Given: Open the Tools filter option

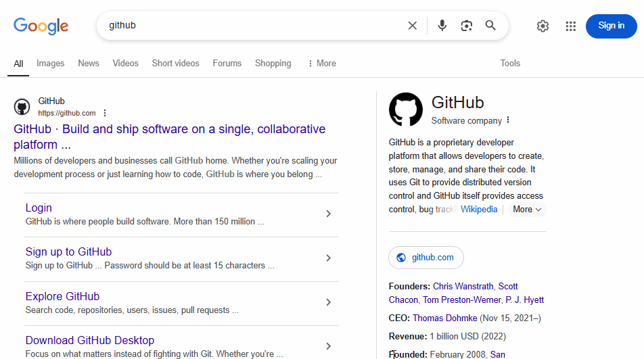Looking at the screenshot, I should pos(510,64).
